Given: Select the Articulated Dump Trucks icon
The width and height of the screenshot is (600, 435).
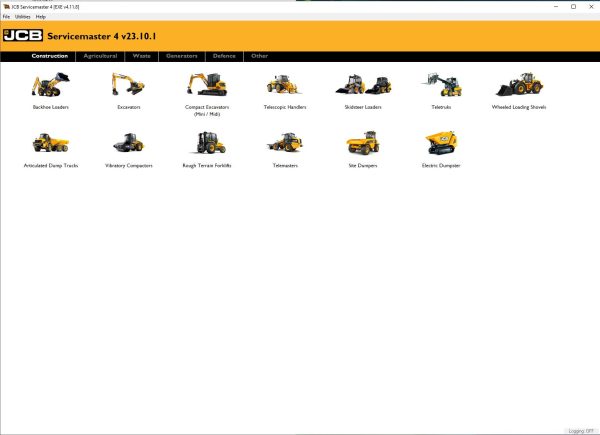Looking at the screenshot, I should (x=51, y=142).
